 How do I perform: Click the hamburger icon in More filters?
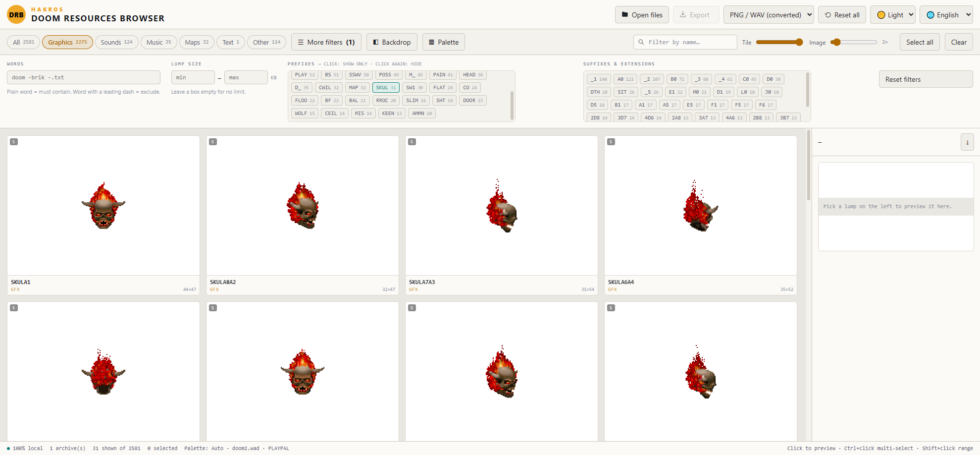point(301,42)
